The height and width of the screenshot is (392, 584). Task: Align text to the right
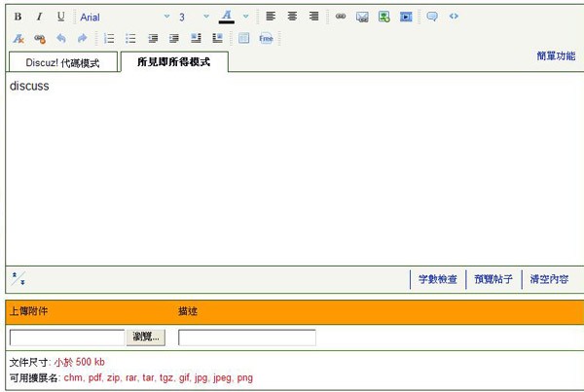(314, 17)
